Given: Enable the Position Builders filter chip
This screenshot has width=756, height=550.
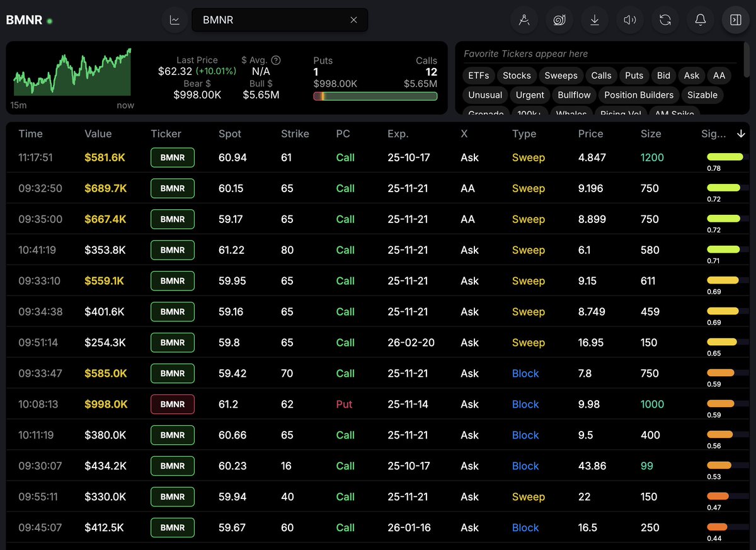Looking at the screenshot, I should pos(639,95).
